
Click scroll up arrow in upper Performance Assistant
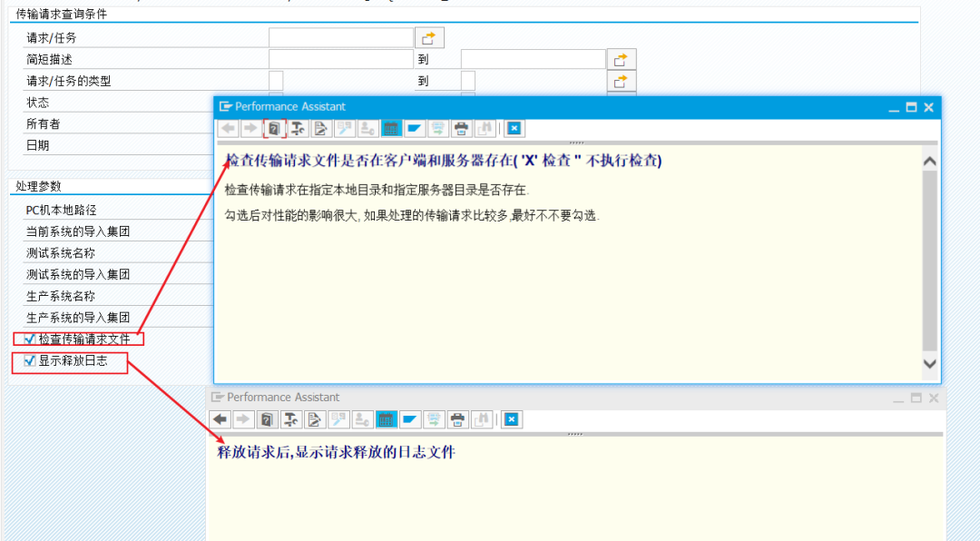tap(930, 162)
